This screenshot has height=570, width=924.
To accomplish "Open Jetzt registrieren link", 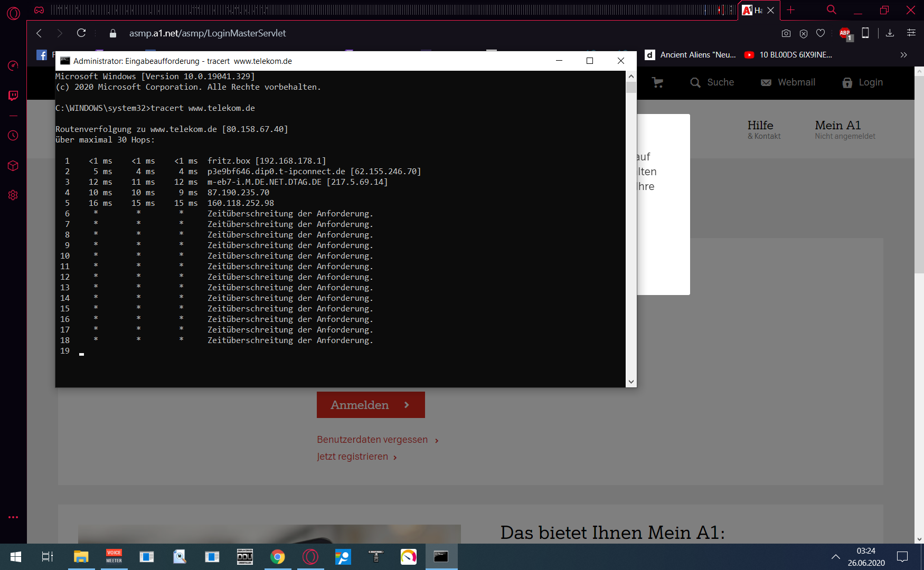I will 357,457.
